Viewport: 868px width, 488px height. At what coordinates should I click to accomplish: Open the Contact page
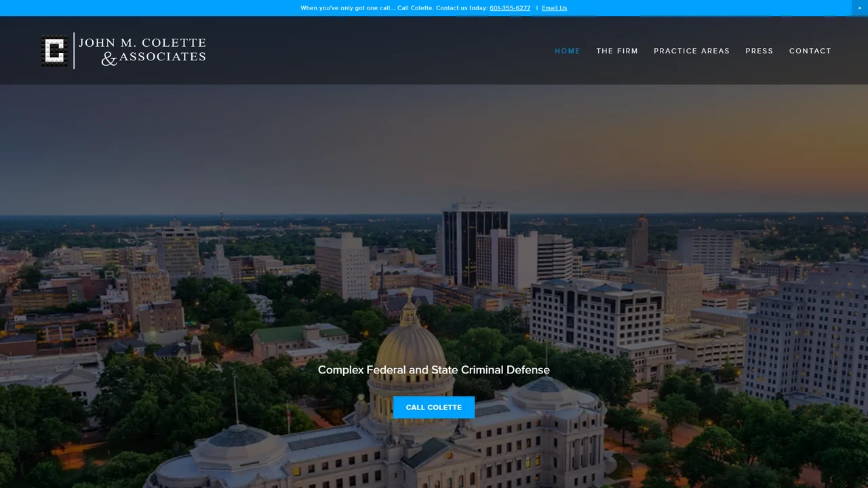click(810, 51)
